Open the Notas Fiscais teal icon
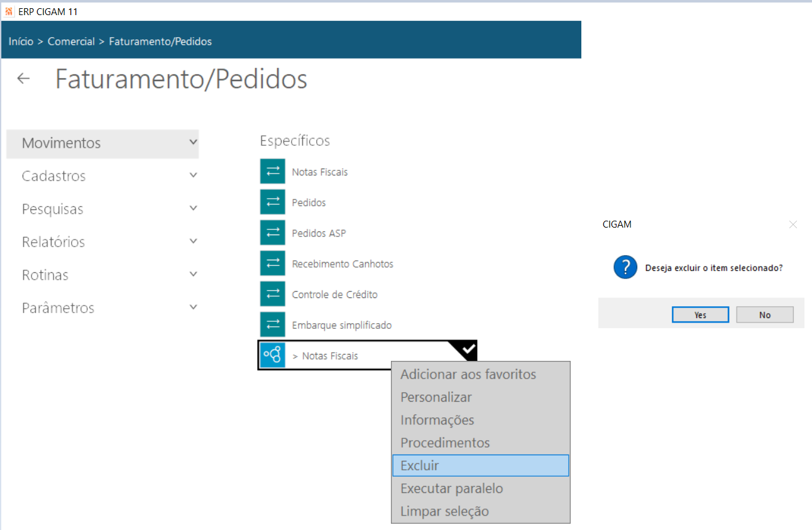 (x=273, y=171)
